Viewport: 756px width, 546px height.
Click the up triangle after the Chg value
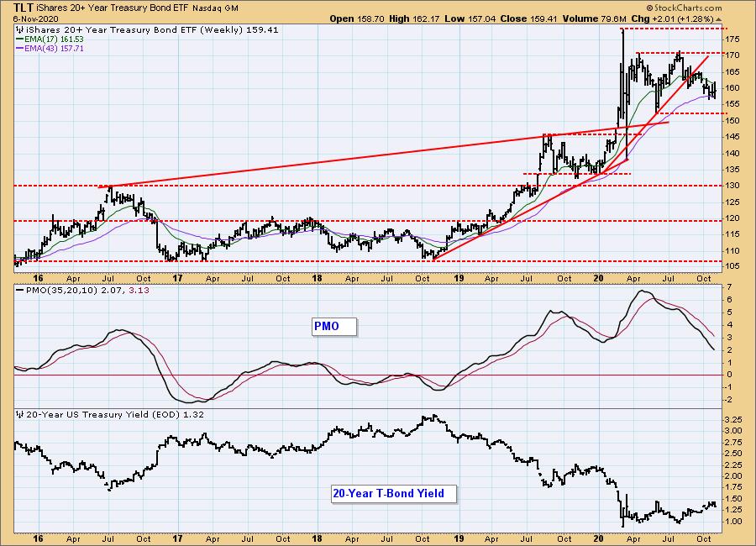(719, 19)
